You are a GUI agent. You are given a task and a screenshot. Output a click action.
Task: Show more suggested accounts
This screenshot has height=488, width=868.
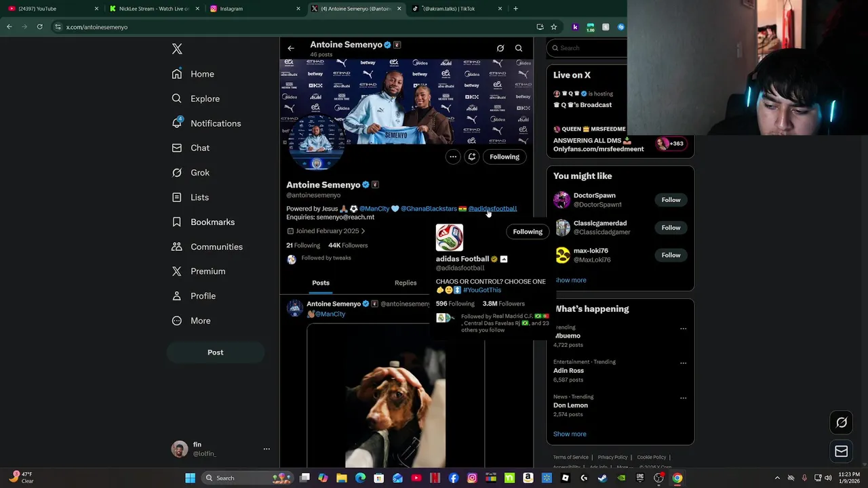click(570, 280)
